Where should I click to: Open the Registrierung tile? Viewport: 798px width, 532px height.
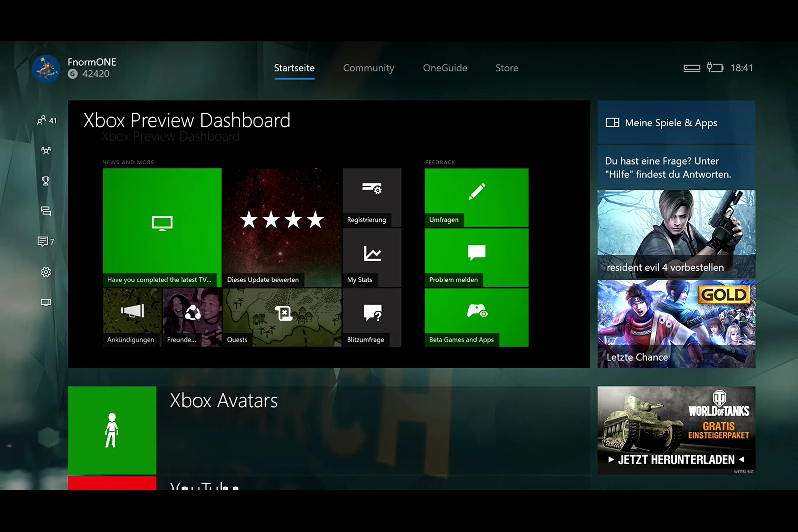(372, 197)
